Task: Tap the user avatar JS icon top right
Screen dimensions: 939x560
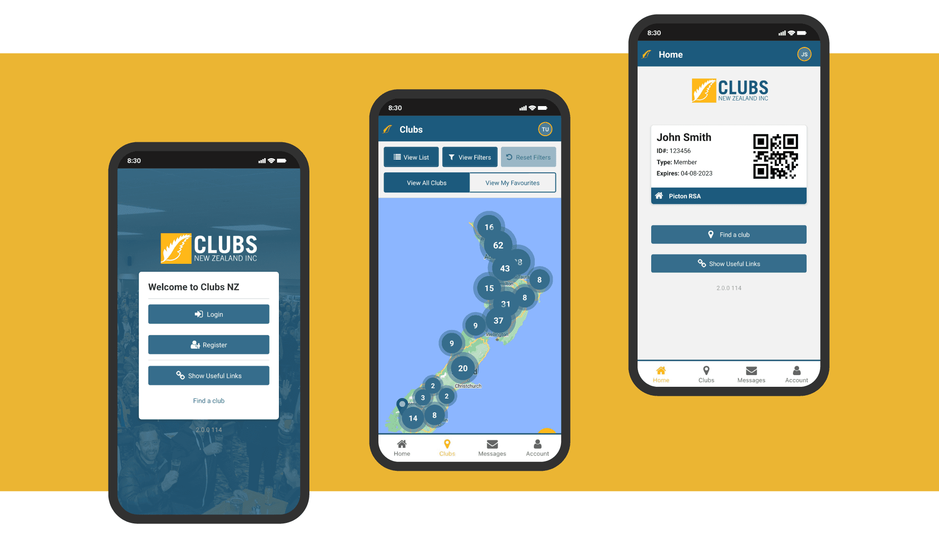Action: [x=804, y=54]
